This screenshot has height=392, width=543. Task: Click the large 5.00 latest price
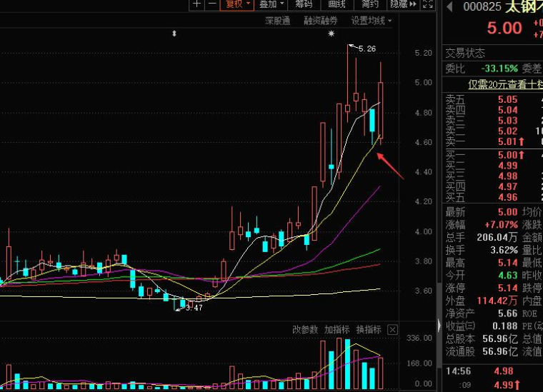point(504,28)
